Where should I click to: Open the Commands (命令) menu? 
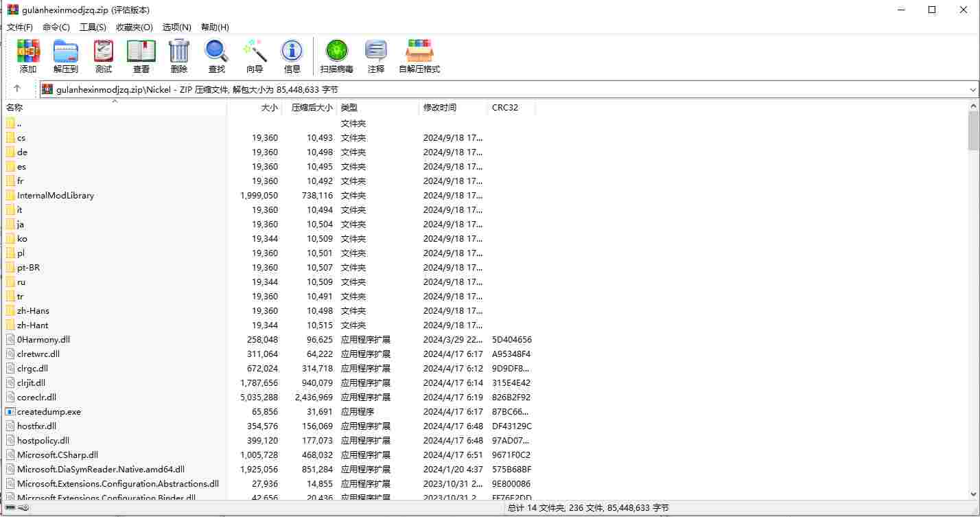pos(56,27)
